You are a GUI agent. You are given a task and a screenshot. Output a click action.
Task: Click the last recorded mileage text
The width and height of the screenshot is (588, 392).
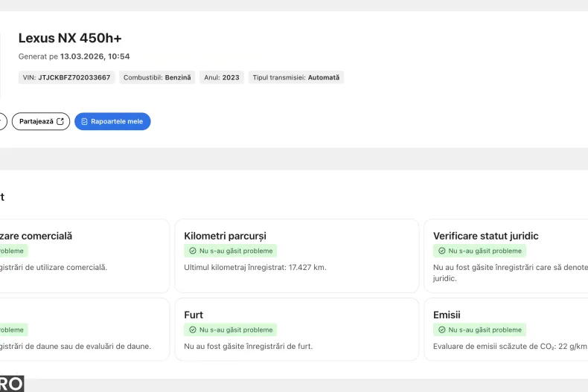coord(255,267)
